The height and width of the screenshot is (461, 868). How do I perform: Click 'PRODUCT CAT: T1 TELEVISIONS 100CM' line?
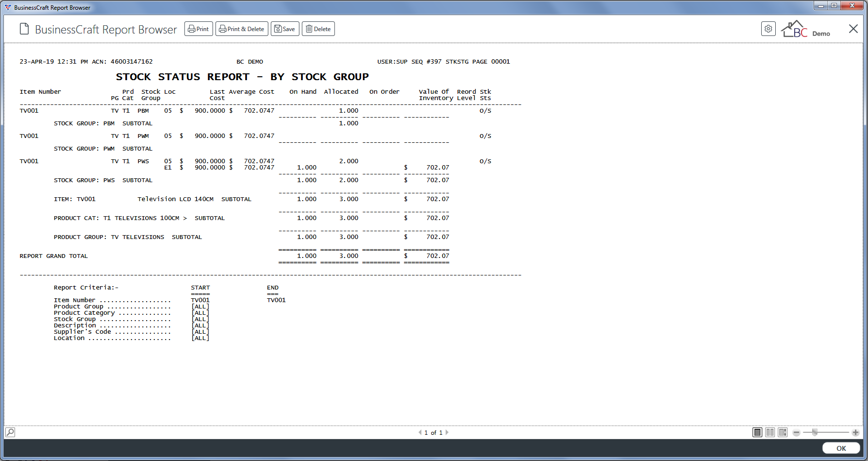139,218
